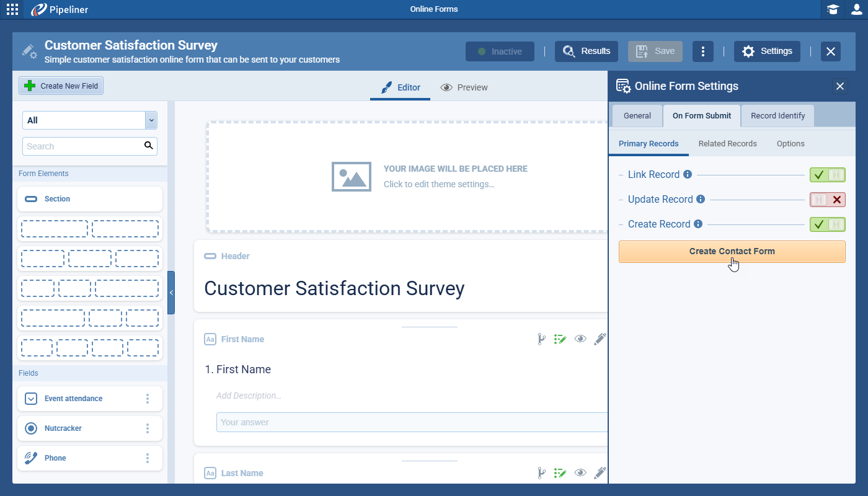
Task: Open the Event attendance field options menu
Action: pyautogui.click(x=148, y=399)
